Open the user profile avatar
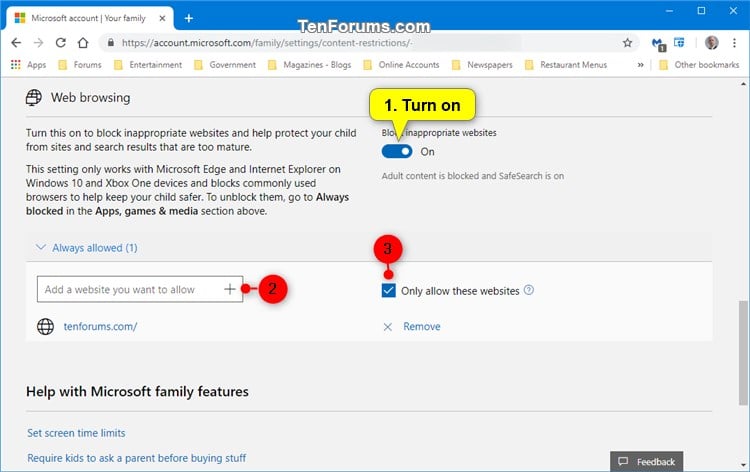The image size is (750, 472). tap(712, 43)
